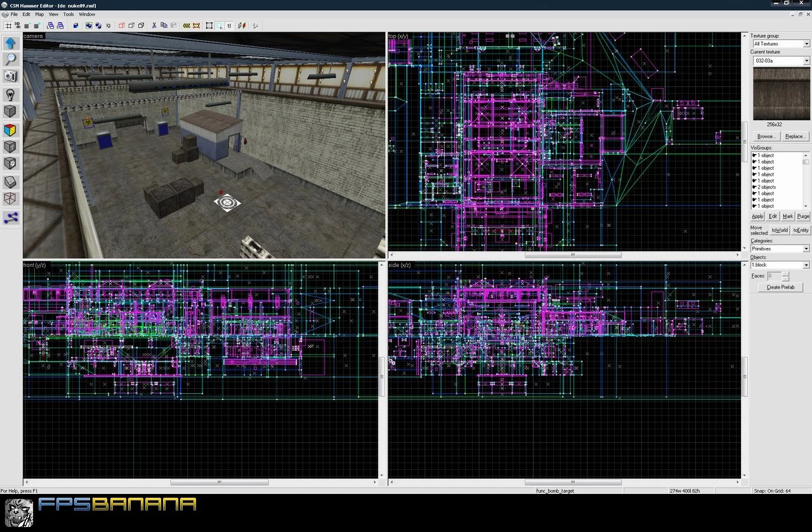Activate the Magnify zoom tool
812x532 pixels.
pos(11,60)
